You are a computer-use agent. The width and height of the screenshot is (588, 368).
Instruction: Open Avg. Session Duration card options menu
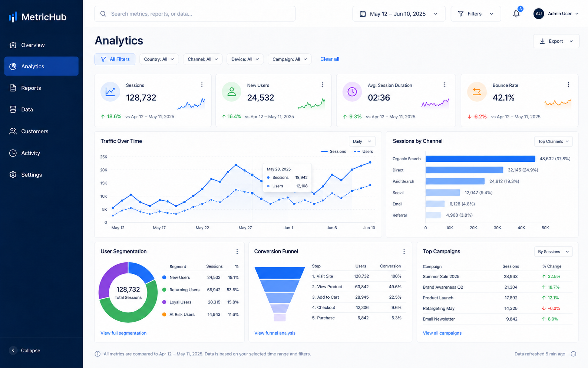tap(445, 85)
